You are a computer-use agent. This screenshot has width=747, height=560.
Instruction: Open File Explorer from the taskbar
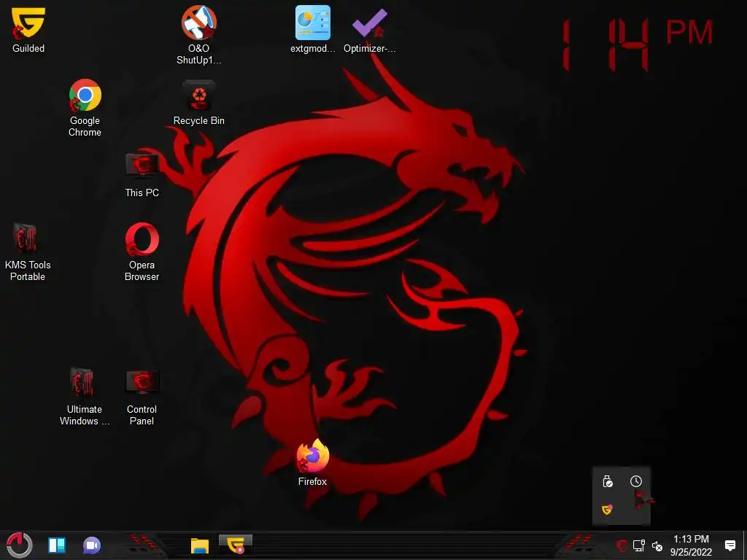(200, 545)
